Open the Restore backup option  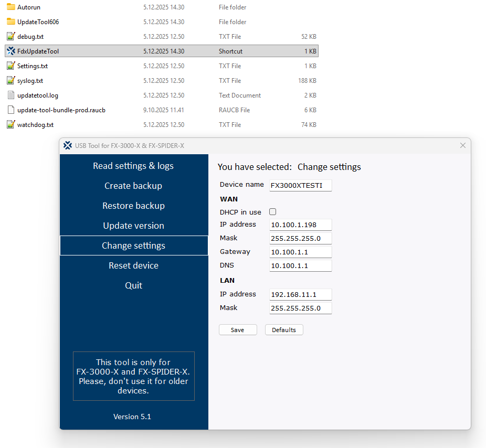pos(133,206)
